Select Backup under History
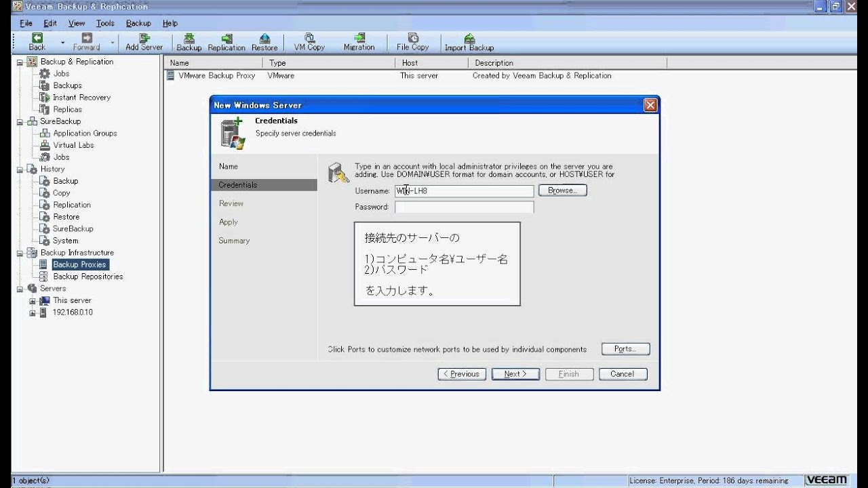 click(x=65, y=181)
